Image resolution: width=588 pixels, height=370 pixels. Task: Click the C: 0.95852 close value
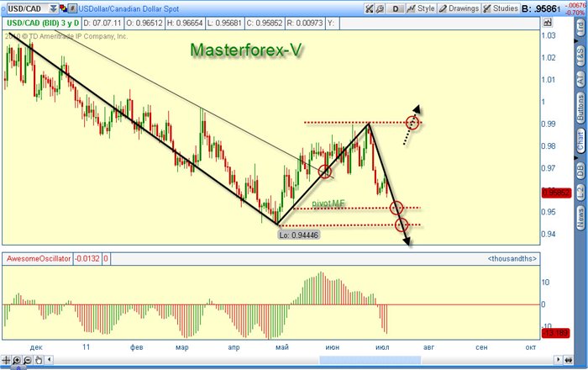[x=265, y=24]
